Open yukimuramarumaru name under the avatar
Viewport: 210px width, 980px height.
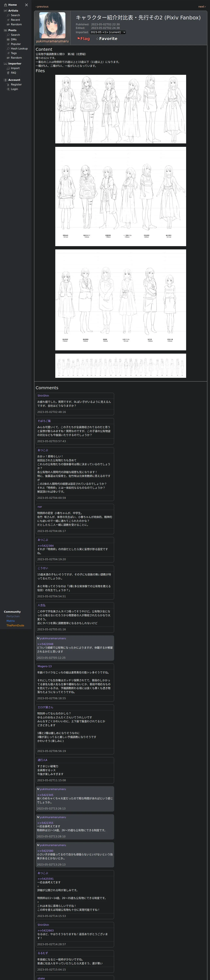tap(52, 41)
